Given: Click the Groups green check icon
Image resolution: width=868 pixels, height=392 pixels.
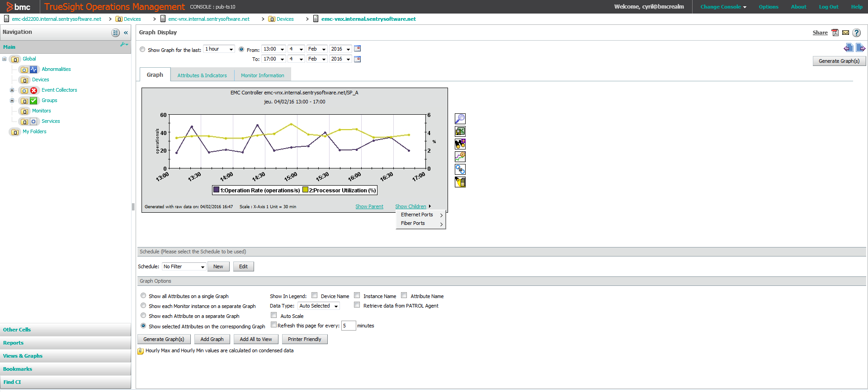Looking at the screenshot, I should tap(33, 101).
